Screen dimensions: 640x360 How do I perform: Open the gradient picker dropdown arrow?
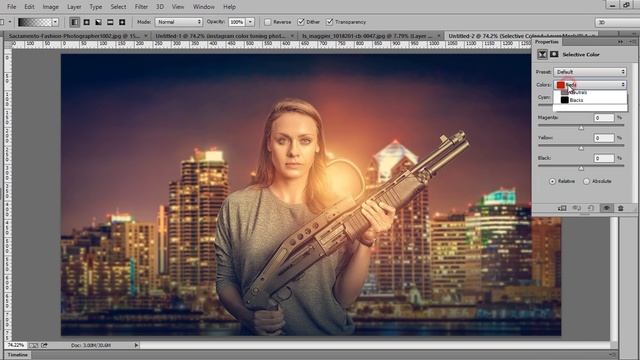(x=56, y=22)
